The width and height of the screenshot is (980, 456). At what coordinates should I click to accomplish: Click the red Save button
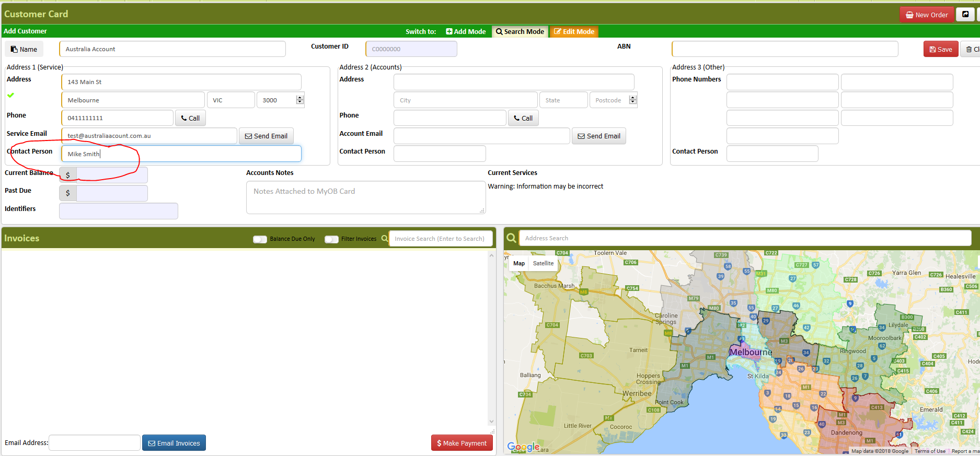pos(941,49)
